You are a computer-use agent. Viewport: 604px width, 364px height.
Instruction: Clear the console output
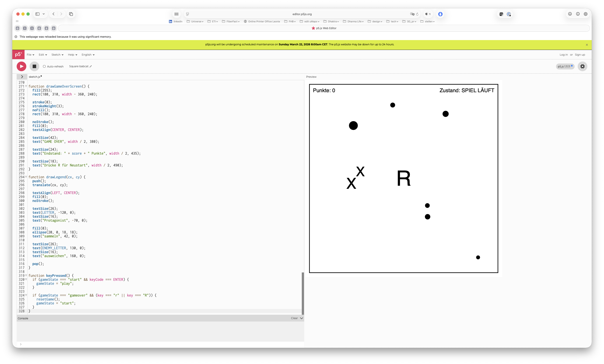pyautogui.click(x=294, y=318)
